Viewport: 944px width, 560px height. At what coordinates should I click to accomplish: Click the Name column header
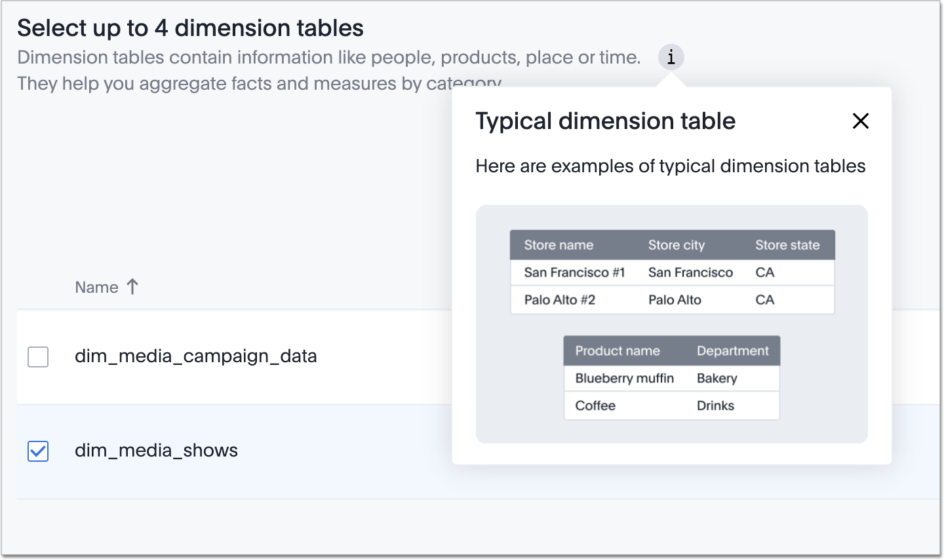tap(96, 286)
